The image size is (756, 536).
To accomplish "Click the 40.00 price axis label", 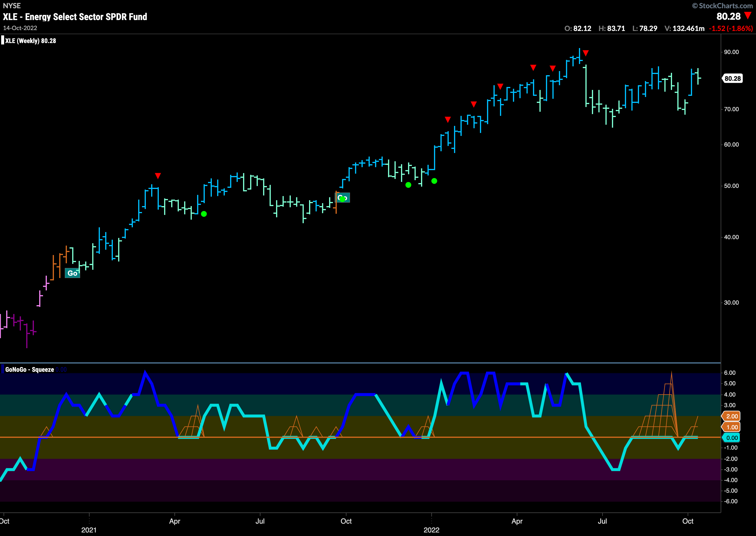I will [731, 237].
